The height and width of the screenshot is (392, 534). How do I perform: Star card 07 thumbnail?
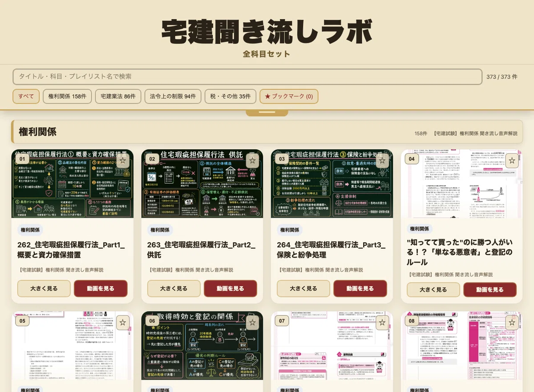[x=382, y=322]
